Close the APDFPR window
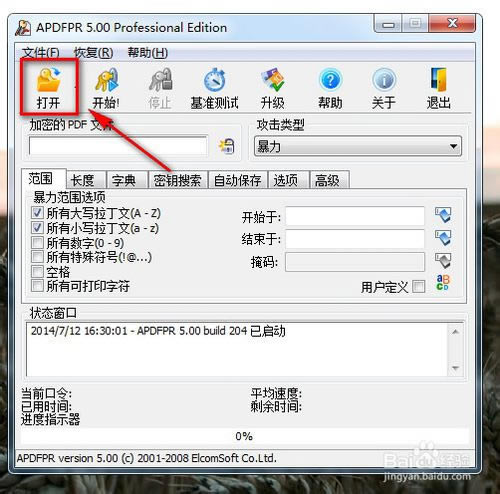The width and height of the screenshot is (500, 494). click(452, 23)
